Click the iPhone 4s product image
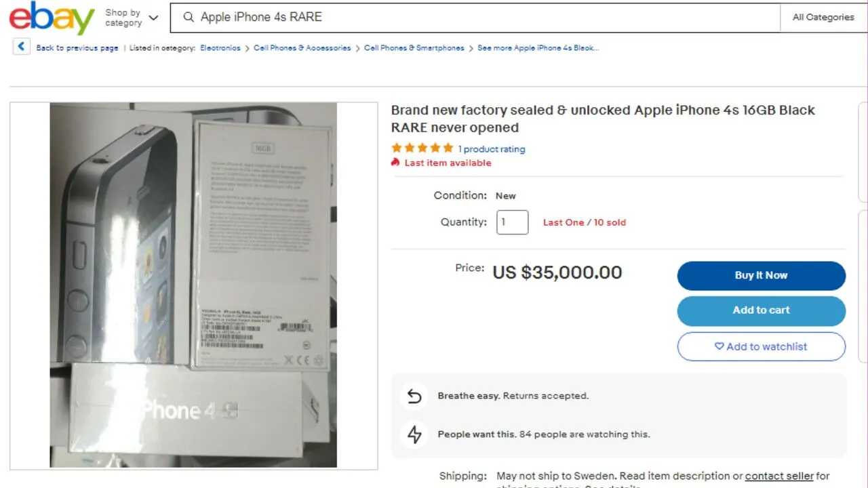 (x=193, y=285)
